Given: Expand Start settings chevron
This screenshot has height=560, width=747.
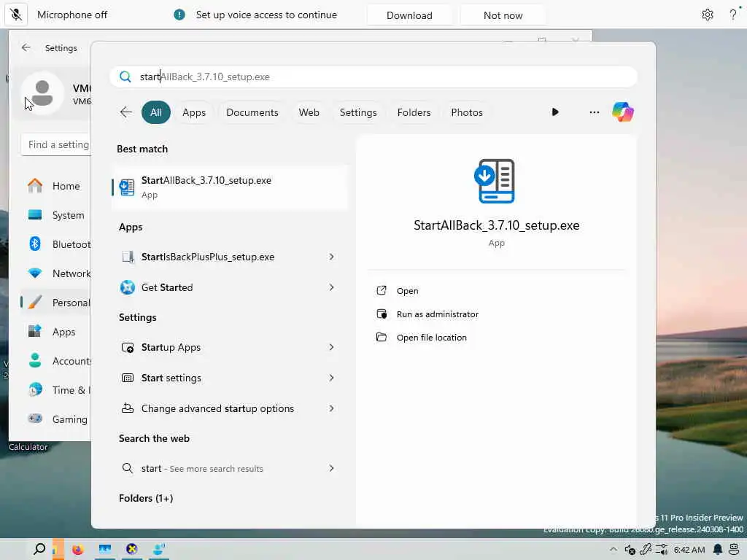Looking at the screenshot, I should (x=332, y=378).
